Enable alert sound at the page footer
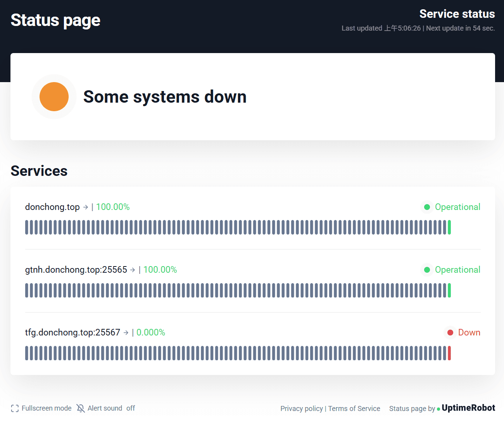The width and height of the screenshot is (504, 423). point(105,408)
